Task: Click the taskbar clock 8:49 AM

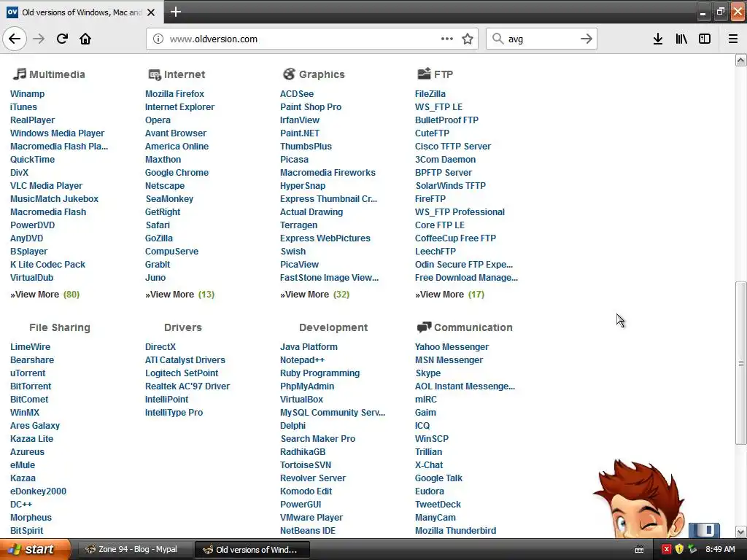Action: [720, 550]
